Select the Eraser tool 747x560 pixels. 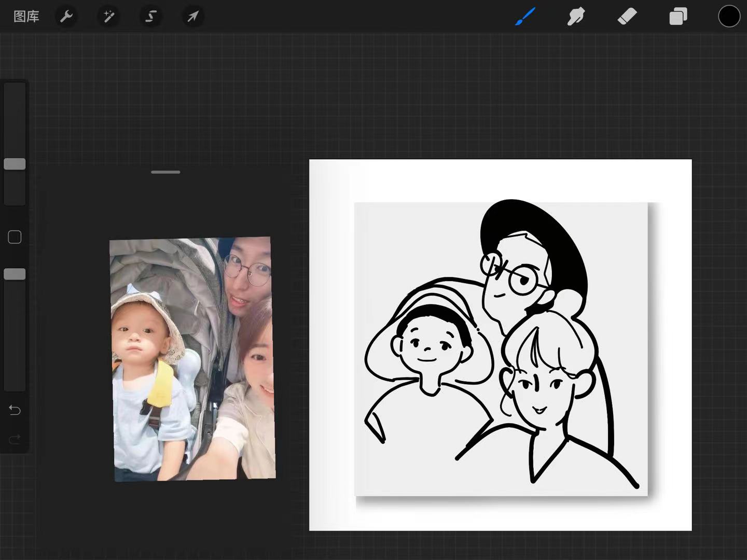point(627,17)
